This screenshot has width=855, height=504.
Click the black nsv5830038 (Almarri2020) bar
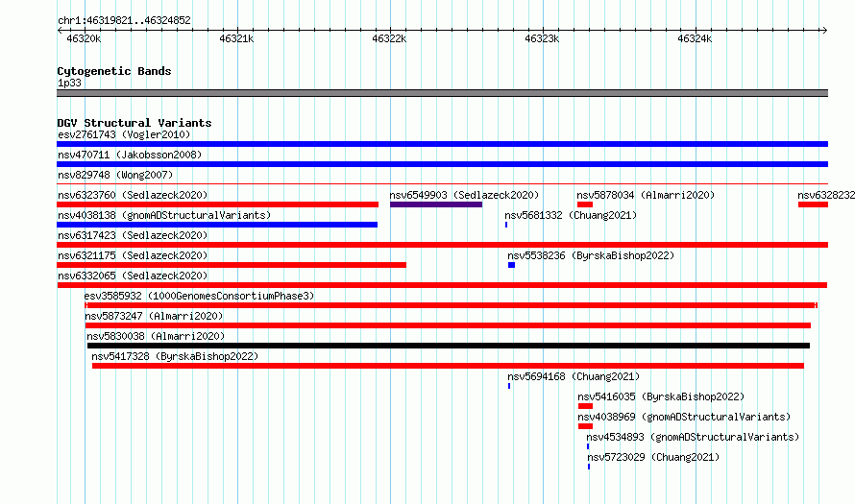pos(449,346)
